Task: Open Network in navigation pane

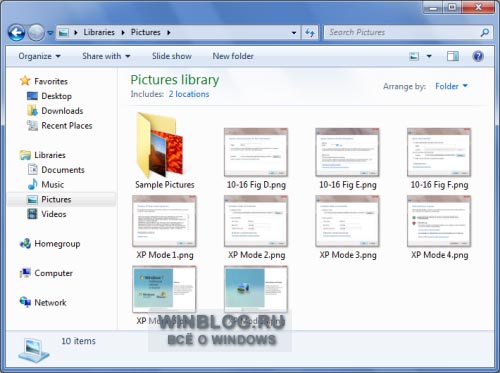Action: pyautogui.click(x=50, y=302)
